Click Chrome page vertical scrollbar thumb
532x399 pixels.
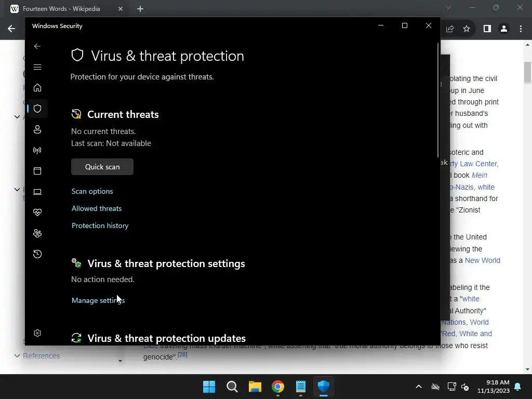(x=528, y=72)
